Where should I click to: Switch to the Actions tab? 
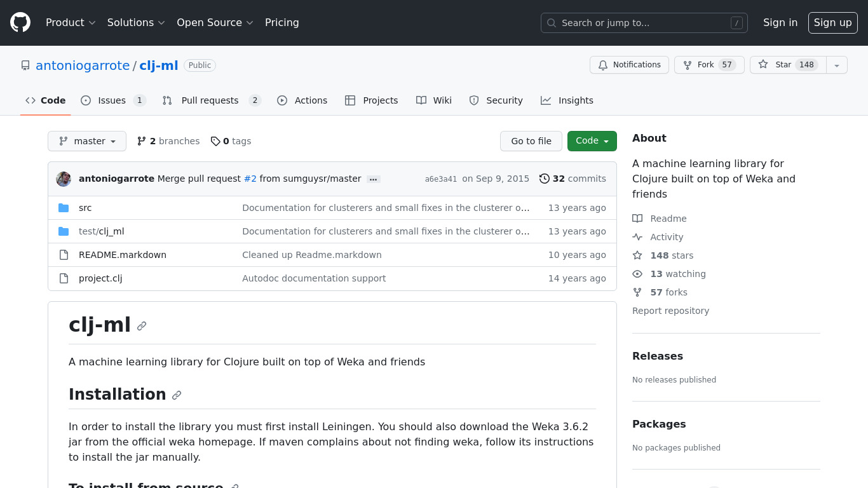point(302,100)
